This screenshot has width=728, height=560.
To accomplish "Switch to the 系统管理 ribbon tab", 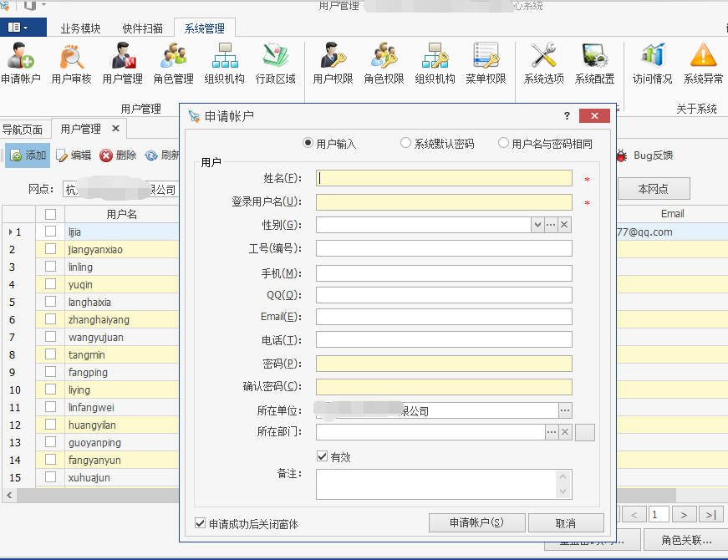I will click(x=204, y=28).
